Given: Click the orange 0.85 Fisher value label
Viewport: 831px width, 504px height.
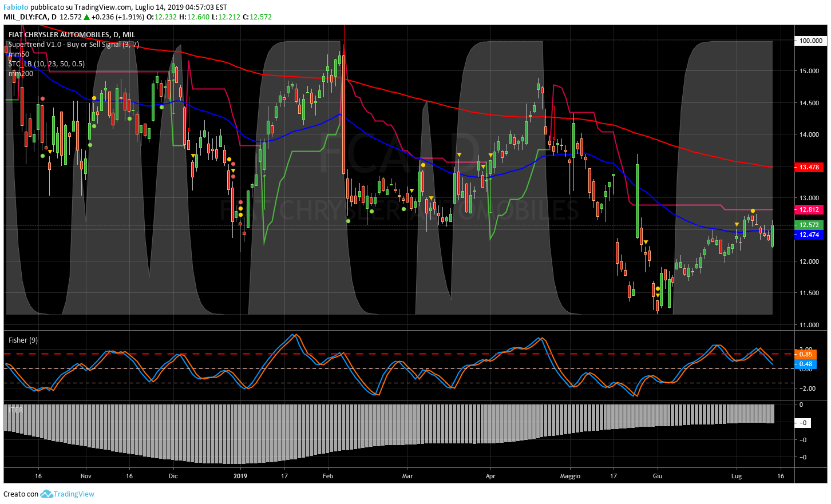Looking at the screenshot, I should pos(805,354).
